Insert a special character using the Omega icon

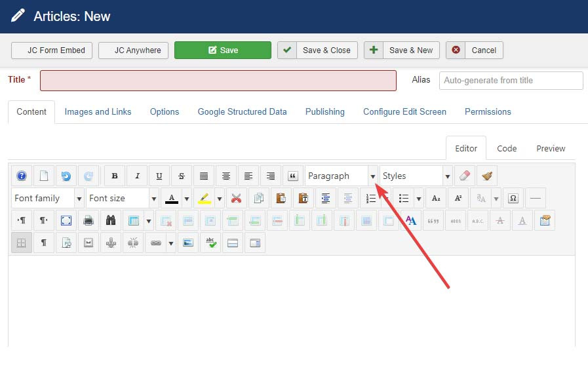tap(513, 198)
